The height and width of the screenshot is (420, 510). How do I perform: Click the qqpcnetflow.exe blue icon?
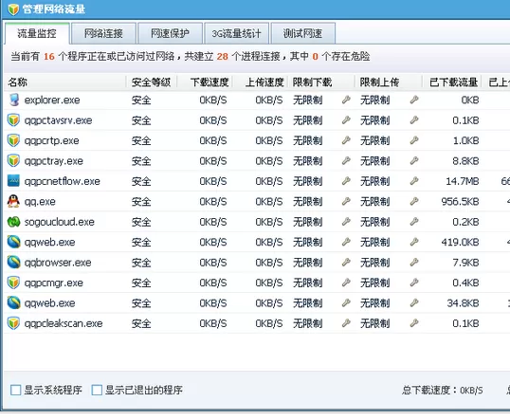pos(13,181)
